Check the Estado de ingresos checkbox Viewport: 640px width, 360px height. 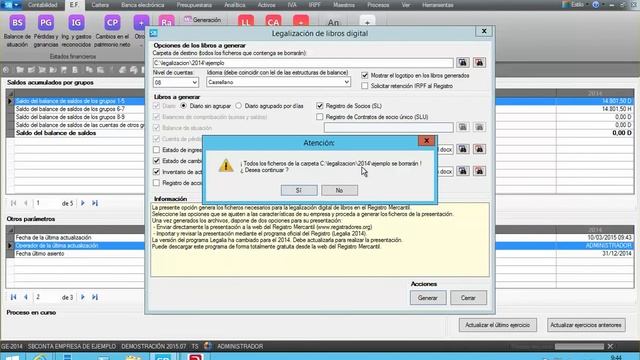pos(156,150)
